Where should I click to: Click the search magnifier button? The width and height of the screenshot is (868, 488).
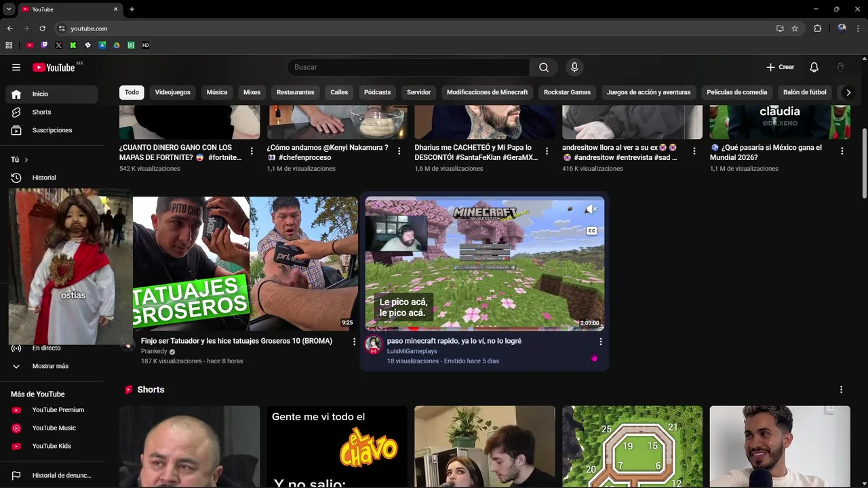[x=544, y=67]
